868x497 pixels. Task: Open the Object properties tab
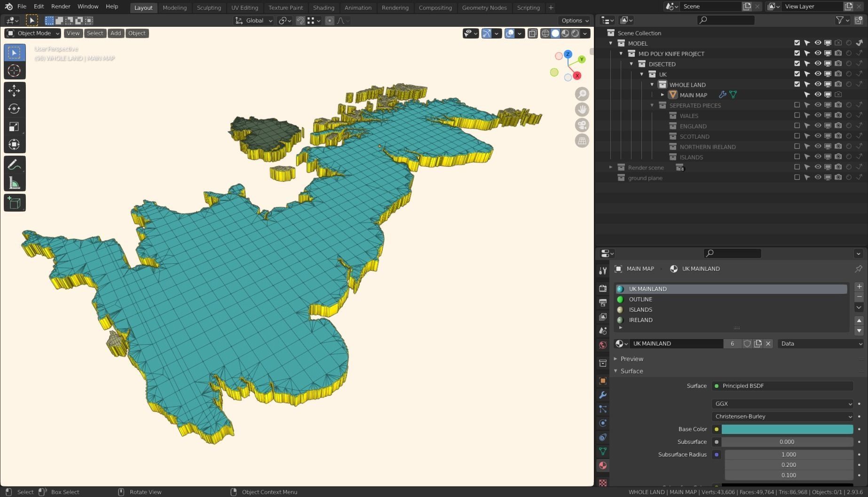pyautogui.click(x=603, y=381)
